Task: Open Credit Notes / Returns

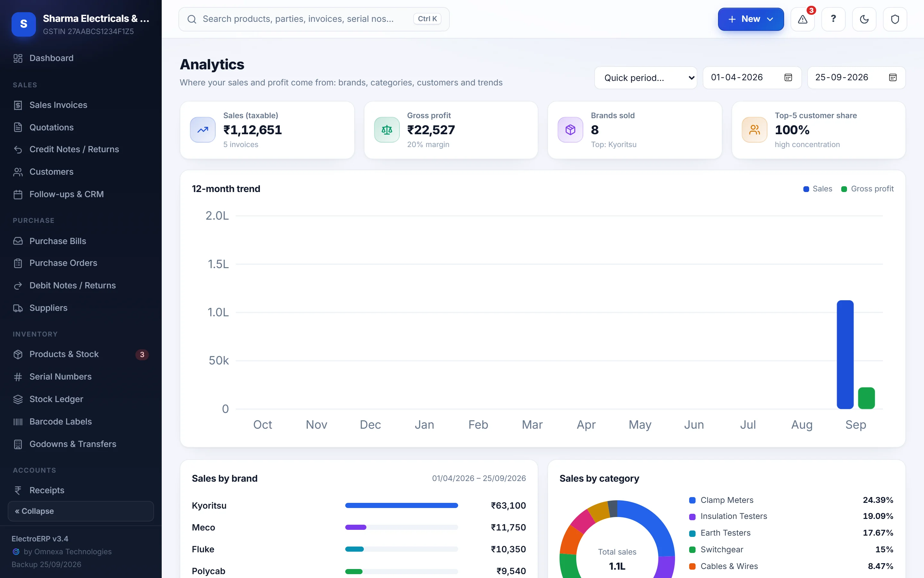Action: (81, 149)
